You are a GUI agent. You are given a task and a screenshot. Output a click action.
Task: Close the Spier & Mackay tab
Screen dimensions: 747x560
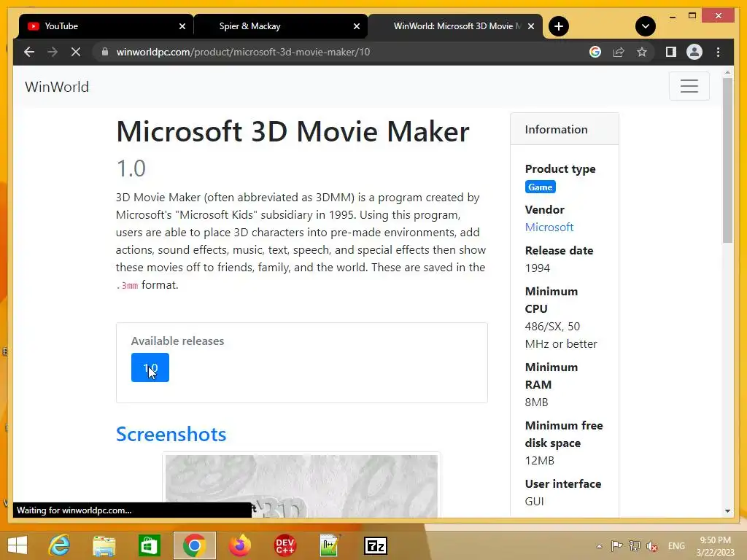(356, 26)
